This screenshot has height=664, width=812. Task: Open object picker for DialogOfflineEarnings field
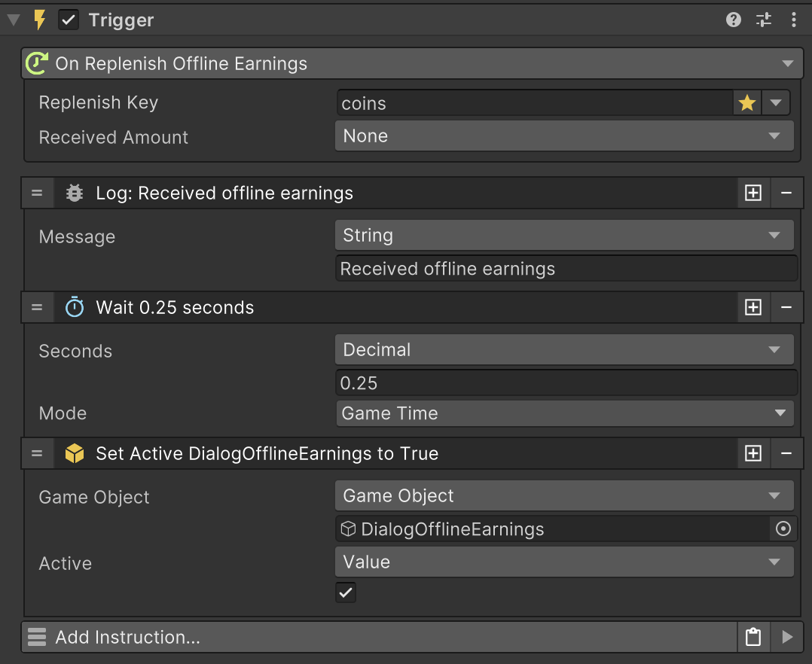point(783,529)
